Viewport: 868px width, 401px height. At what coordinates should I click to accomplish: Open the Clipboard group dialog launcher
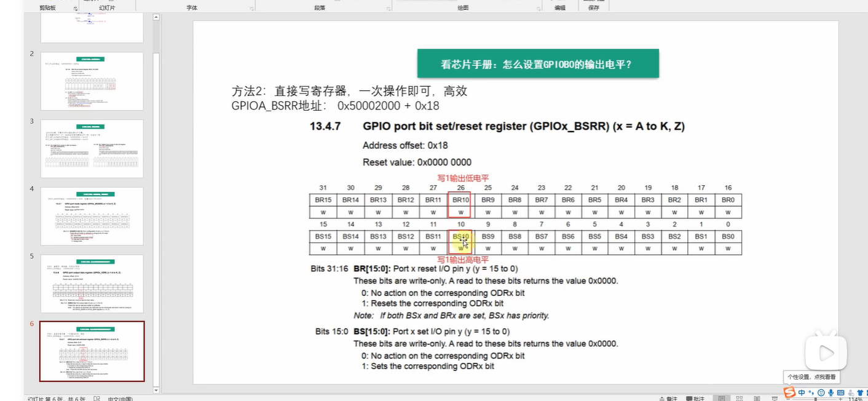click(76, 9)
